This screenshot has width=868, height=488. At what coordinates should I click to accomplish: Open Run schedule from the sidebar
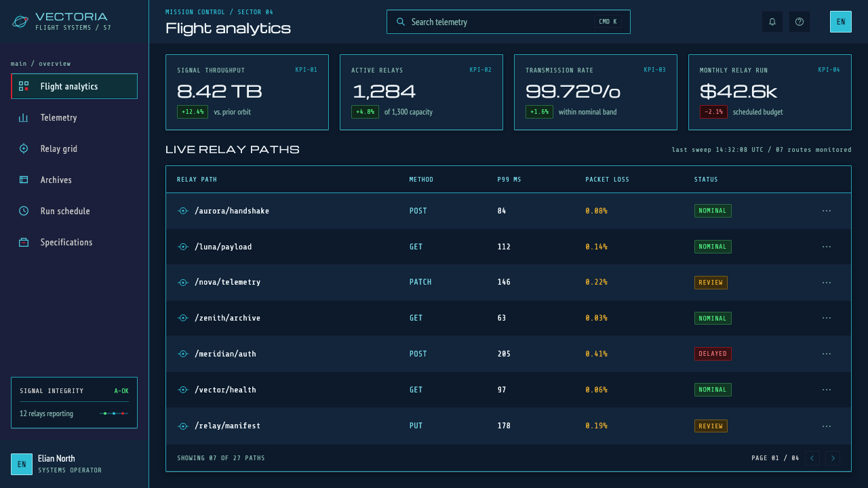[75, 211]
